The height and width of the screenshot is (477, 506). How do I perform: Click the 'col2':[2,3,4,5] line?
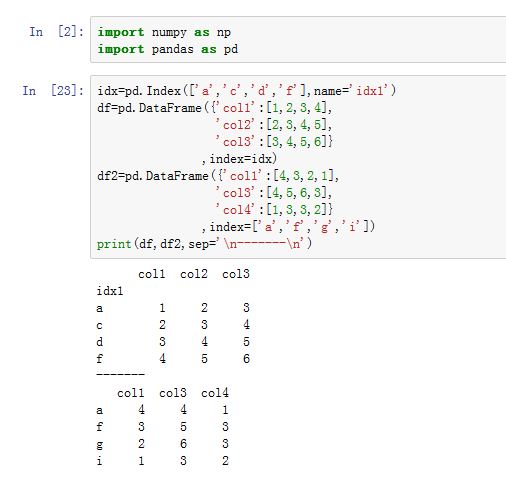(273, 125)
